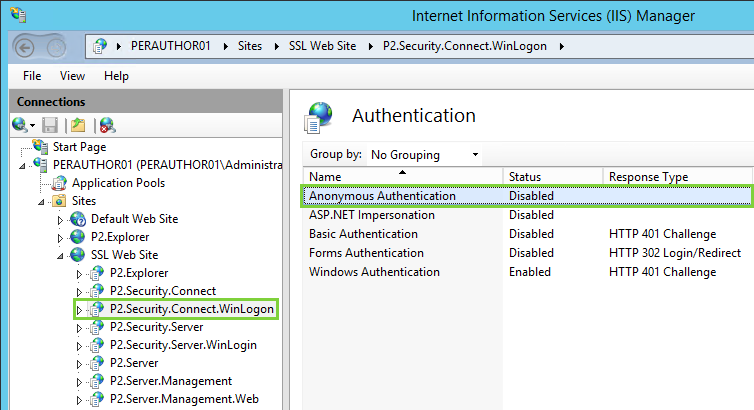Expand the P2.Explorer site node

60,237
